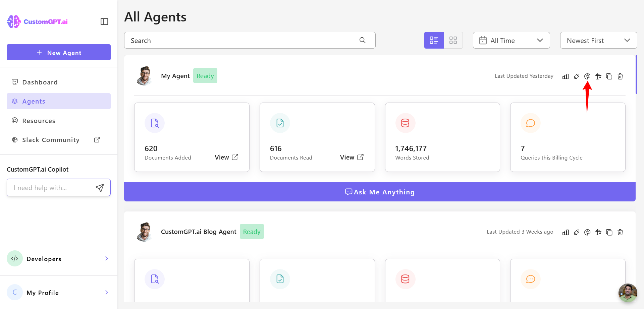This screenshot has width=644, height=309.
Task: Open the My Profile menu item
Action: click(x=59, y=292)
